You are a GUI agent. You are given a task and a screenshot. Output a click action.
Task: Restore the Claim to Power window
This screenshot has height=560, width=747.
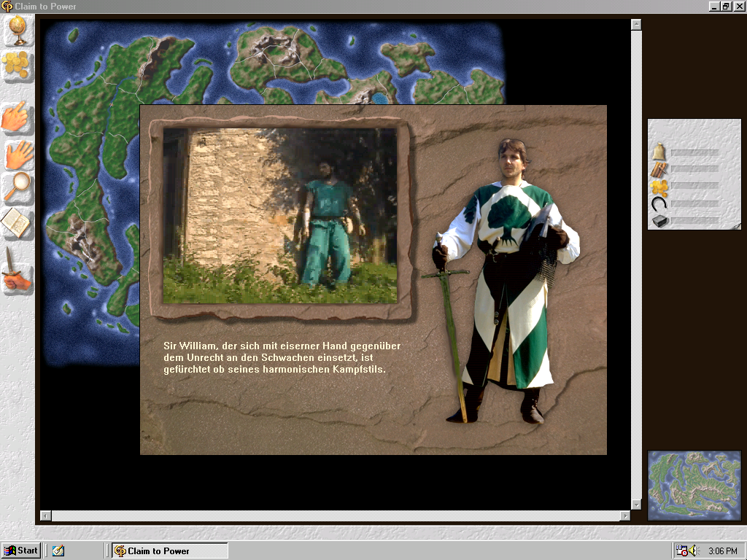[725, 6]
